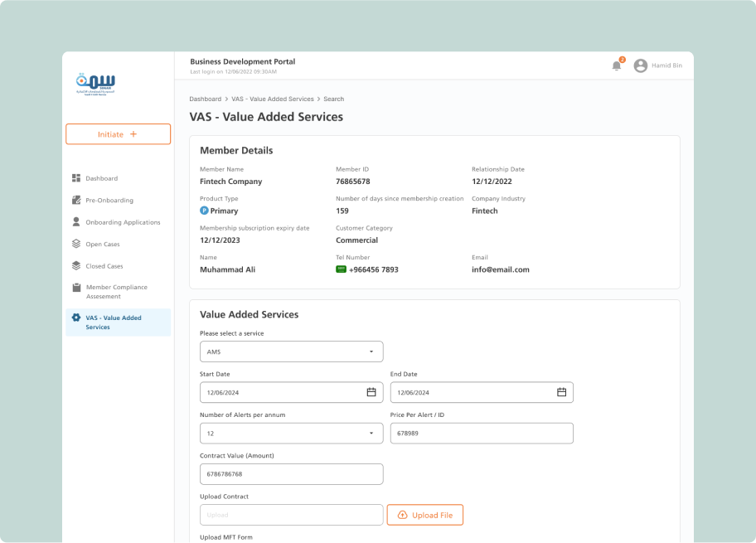Click the Onboarding Applications person icon
This screenshot has width=756, height=543.
click(76, 222)
